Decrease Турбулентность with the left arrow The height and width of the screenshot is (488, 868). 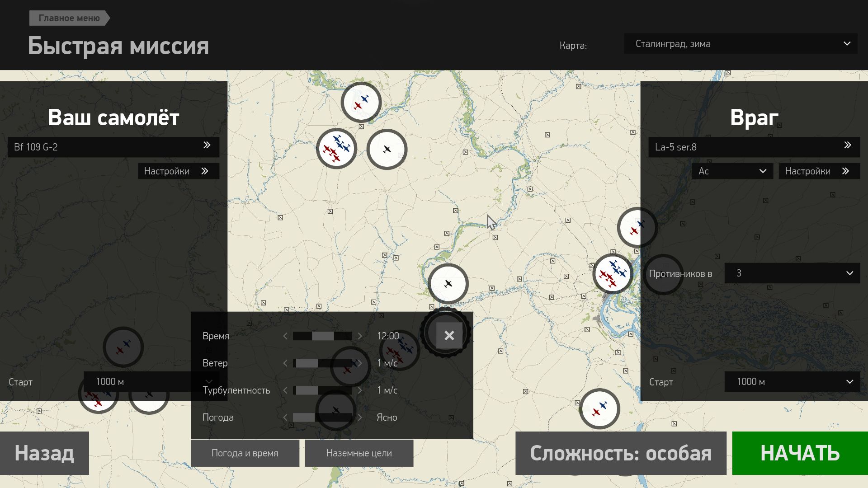285,390
